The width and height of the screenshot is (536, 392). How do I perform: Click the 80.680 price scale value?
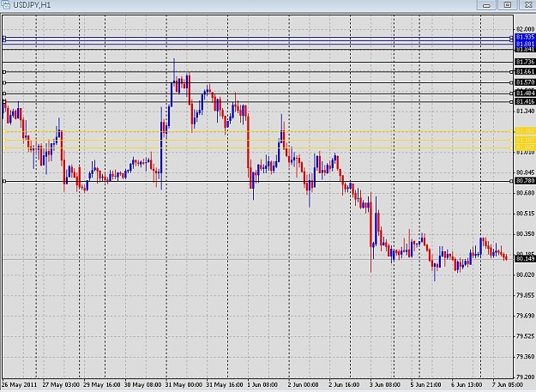tap(525, 193)
